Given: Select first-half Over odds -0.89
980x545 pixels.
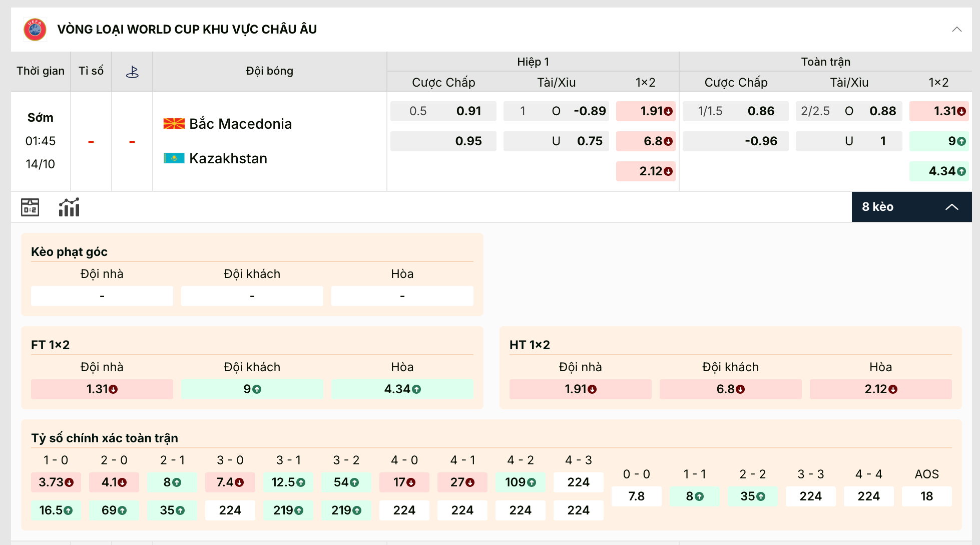Looking at the screenshot, I should (589, 111).
